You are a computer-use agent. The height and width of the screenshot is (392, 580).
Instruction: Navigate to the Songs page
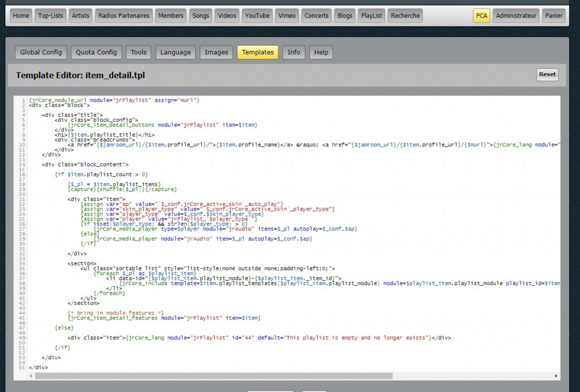tap(200, 15)
